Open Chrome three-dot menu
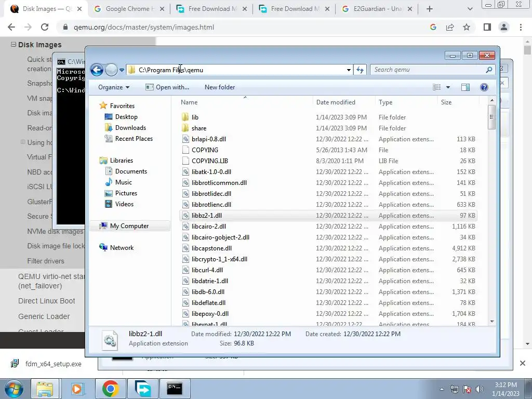Viewport: 532px width, 399px height. (x=521, y=27)
